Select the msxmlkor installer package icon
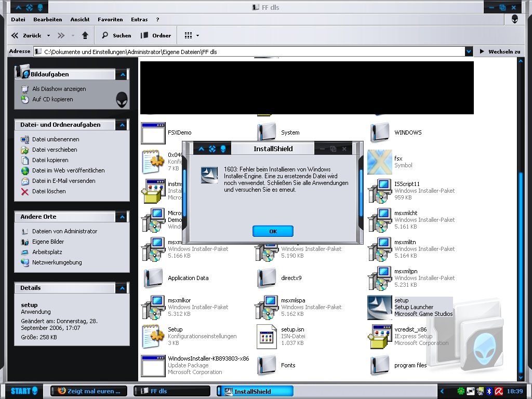This screenshot has width=532, height=399. pos(153,308)
